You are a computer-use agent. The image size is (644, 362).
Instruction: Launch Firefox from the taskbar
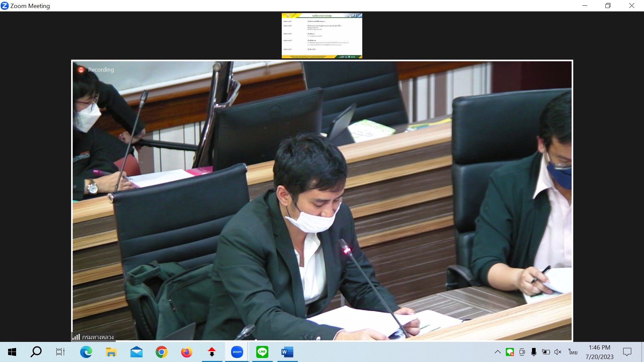pyautogui.click(x=186, y=352)
